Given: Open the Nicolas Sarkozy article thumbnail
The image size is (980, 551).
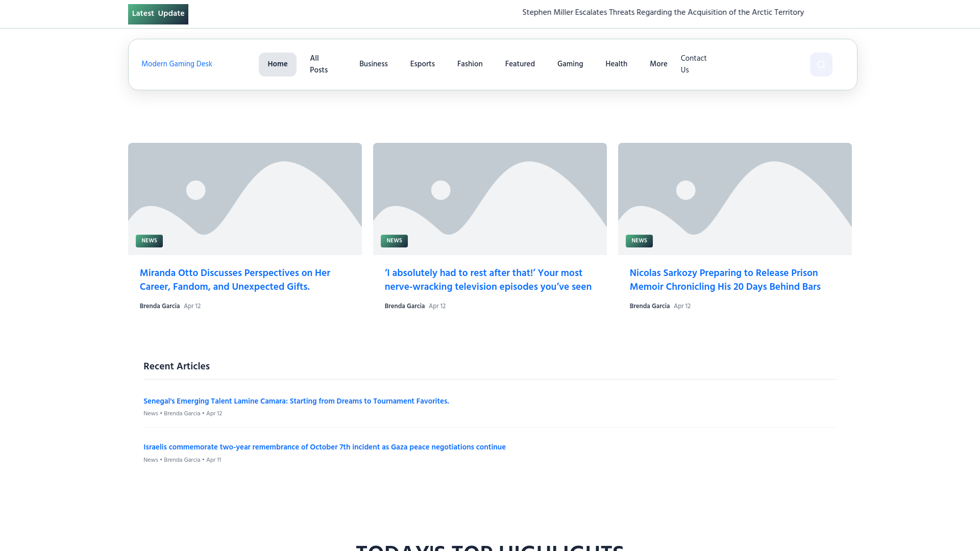Looking at the screenshot, I should pos(735,199).
